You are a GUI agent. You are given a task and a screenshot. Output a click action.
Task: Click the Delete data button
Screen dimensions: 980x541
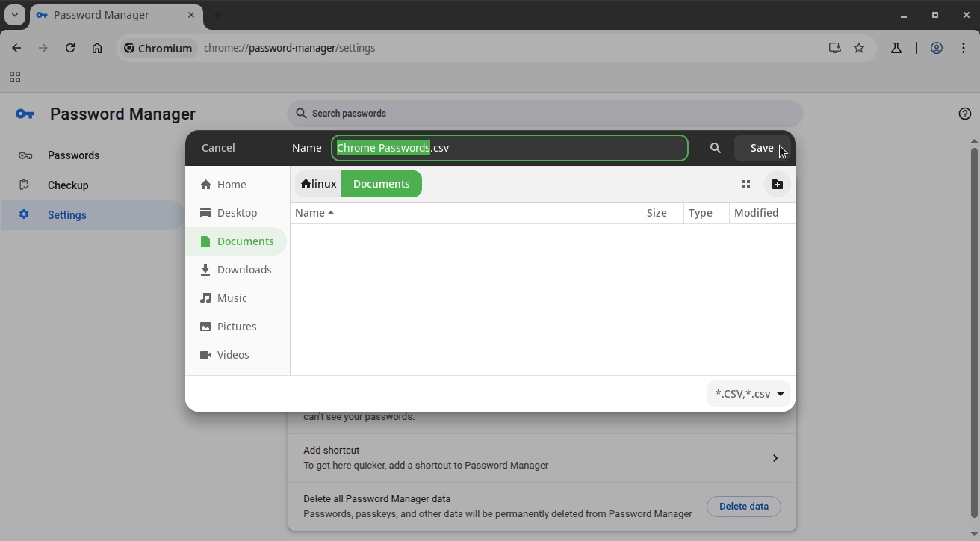tap(744, 507)
